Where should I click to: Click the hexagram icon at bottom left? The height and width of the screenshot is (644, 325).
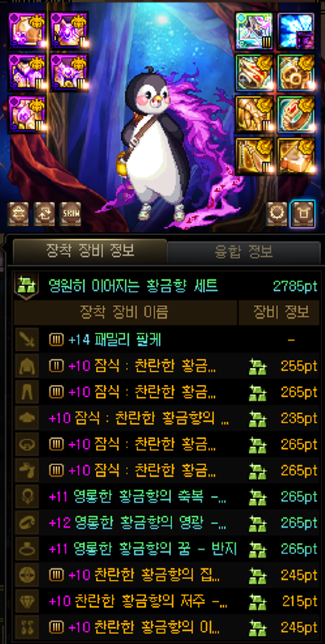(18, 214)
